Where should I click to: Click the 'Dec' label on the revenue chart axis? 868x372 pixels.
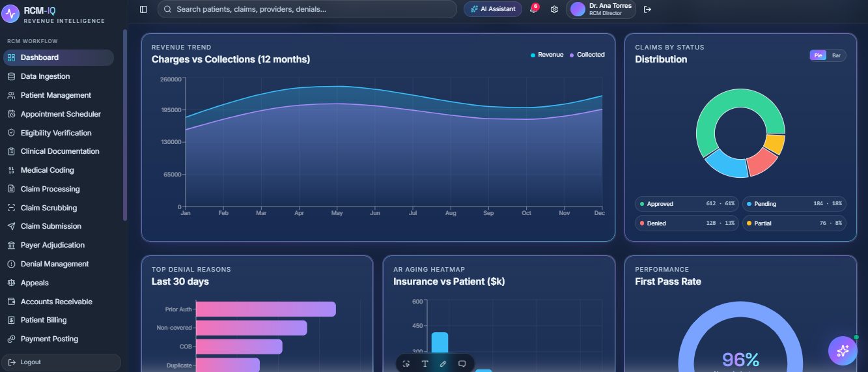click(x=599, y=213)
